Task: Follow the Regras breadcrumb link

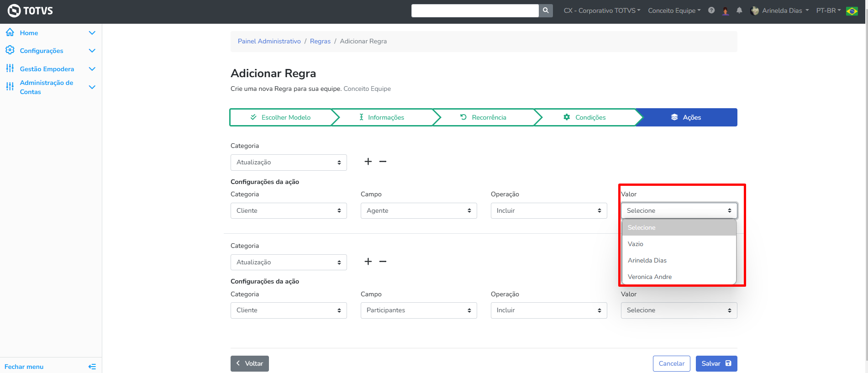Action: point(320,41)
